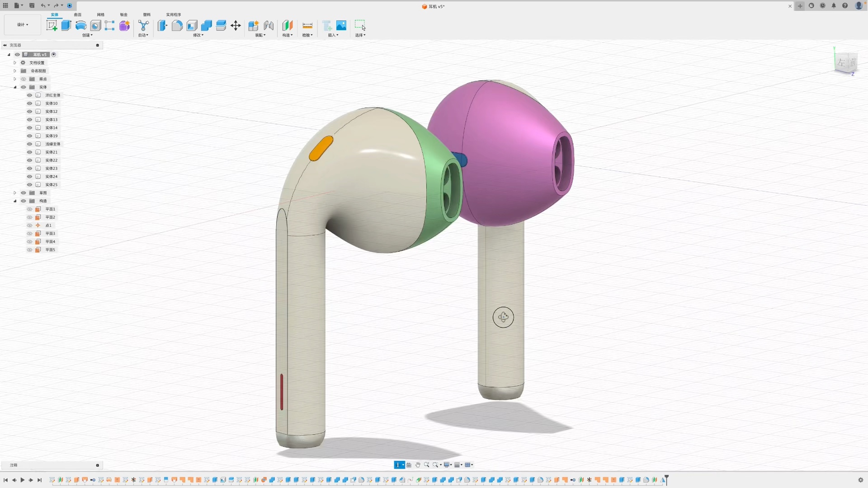The image size is (868, 488).
Task: Hide the 洋红主体 body
Action: (x=29, y=95)
